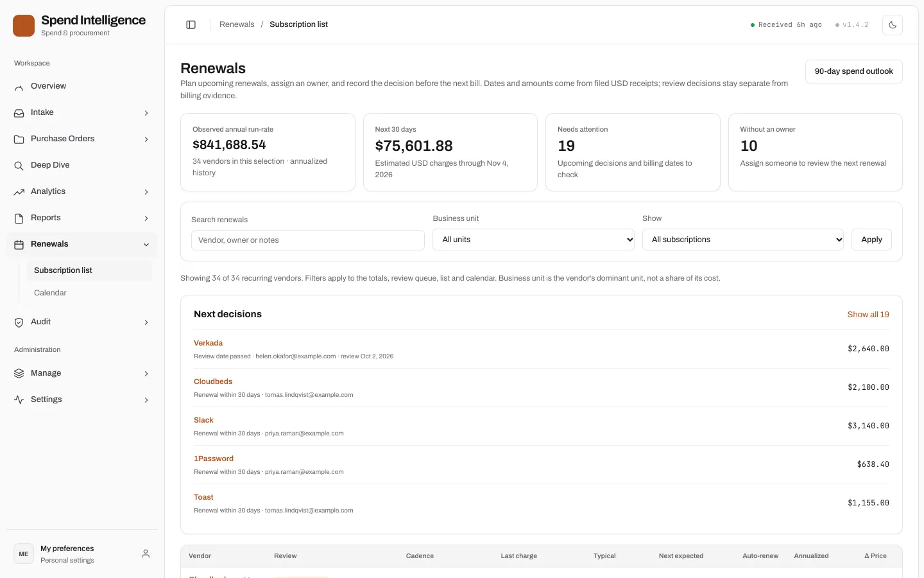This screenshot has width=924, height=578.
Task: Open the Calendar sidebar item
Action: pyautogui.click(x=89, y=293)
